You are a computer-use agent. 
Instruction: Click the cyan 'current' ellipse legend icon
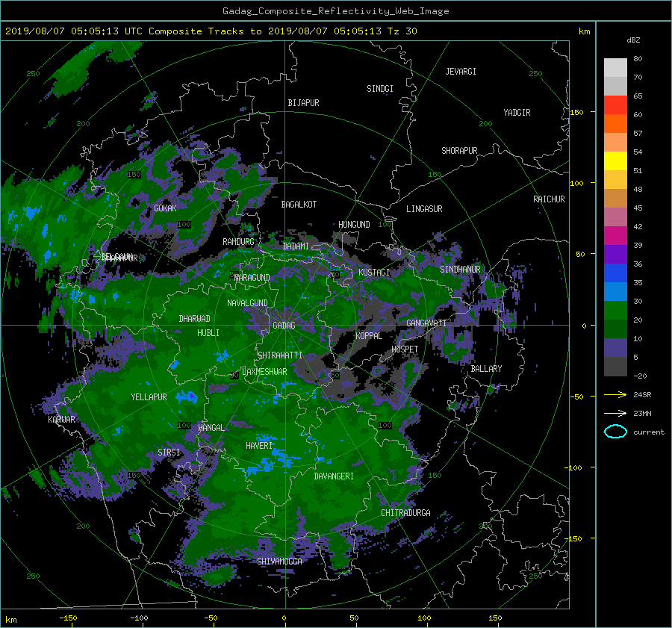click(615, 432)
